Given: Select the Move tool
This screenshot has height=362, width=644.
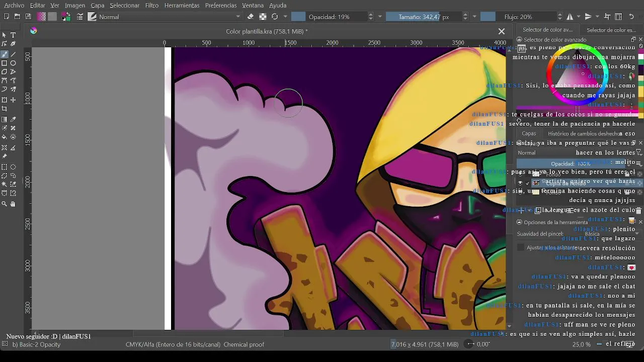Looking at the screenshot, I should coord(13,100).
